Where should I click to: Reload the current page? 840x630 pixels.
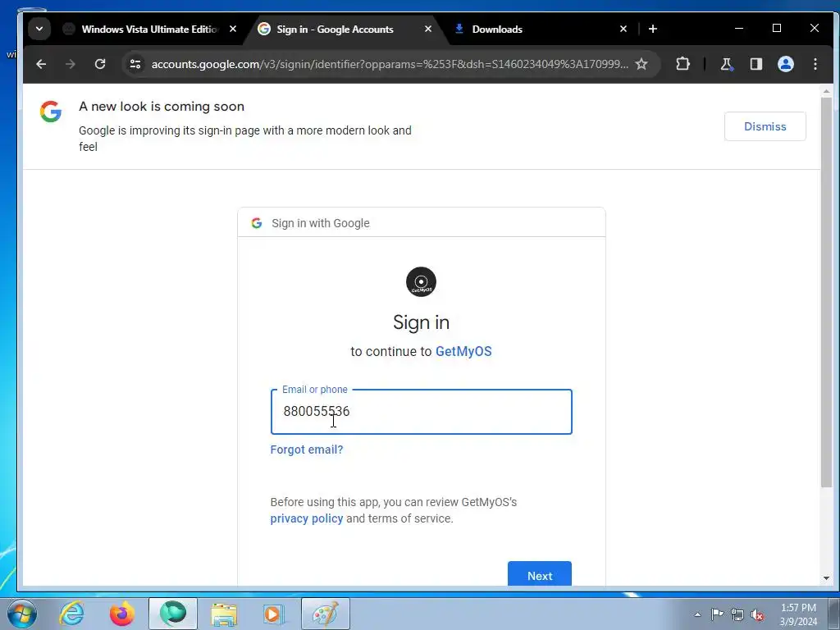[99, 64]
